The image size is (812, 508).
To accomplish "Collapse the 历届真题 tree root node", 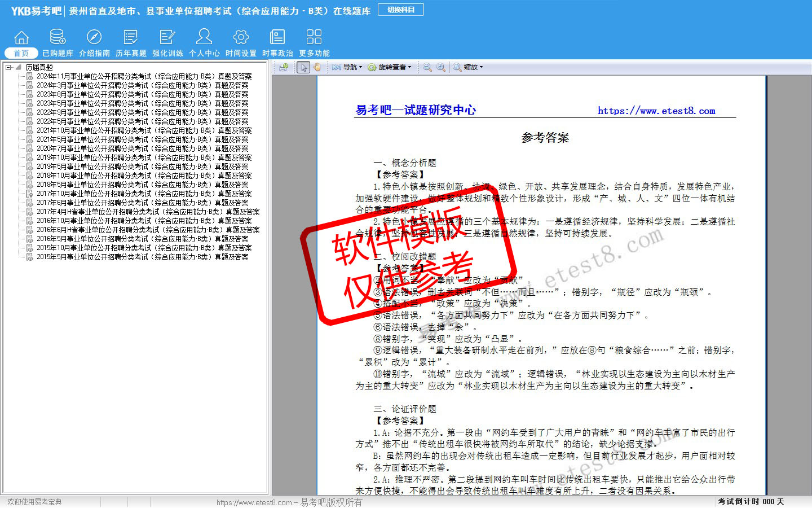I will tap(8, 67).
